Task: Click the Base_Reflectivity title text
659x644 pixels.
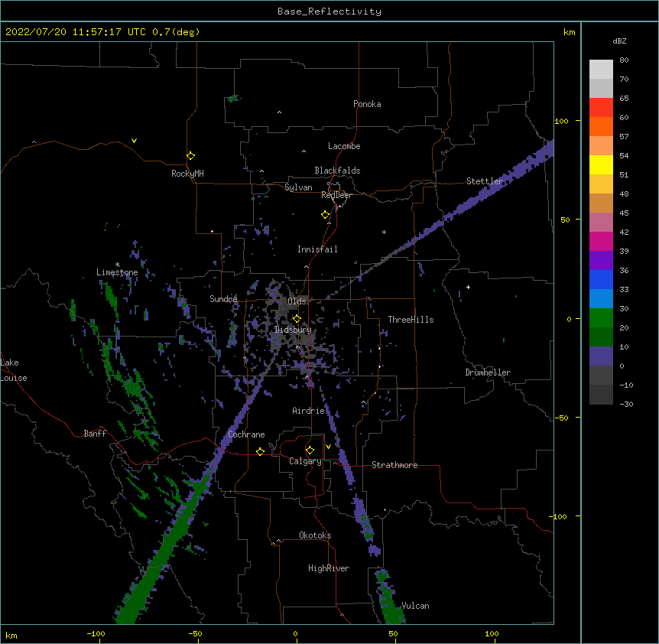Action: 329,11
